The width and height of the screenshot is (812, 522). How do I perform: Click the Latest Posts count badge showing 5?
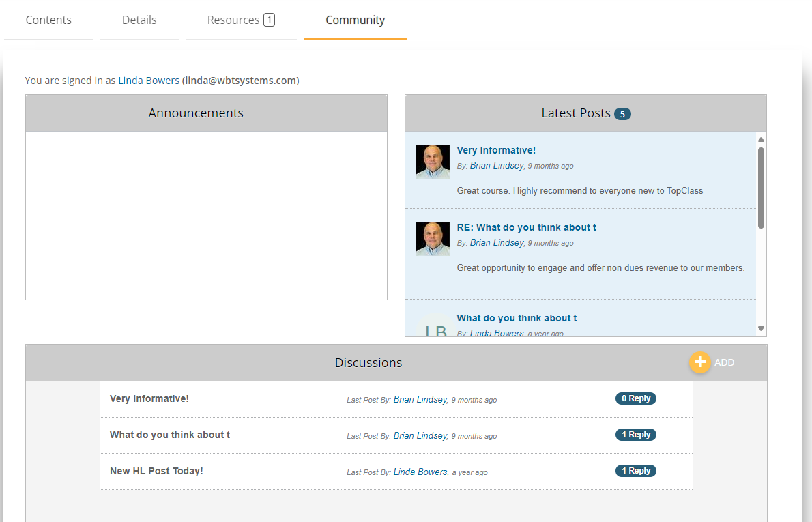(x=622, y=114)
